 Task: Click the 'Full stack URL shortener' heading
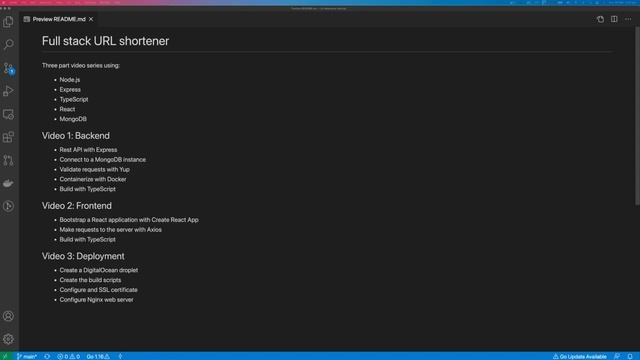[x=105, y=41]
